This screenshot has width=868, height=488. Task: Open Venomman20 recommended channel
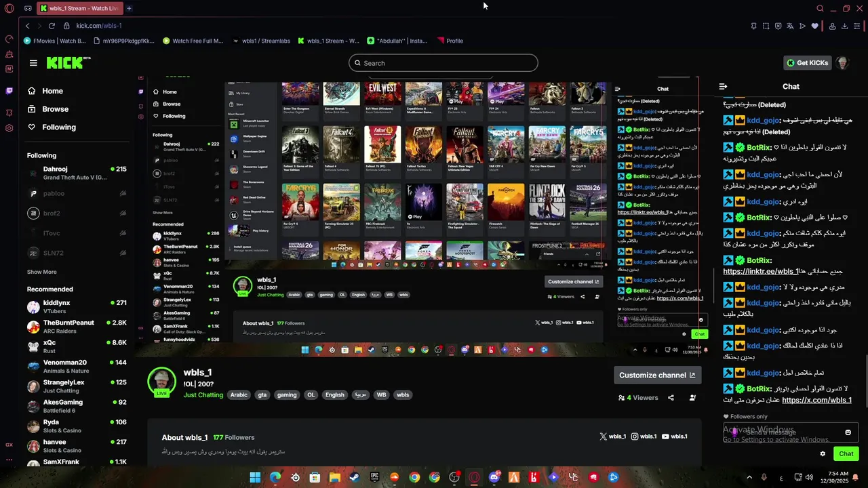pyautogui.click(x=78, y=366)
